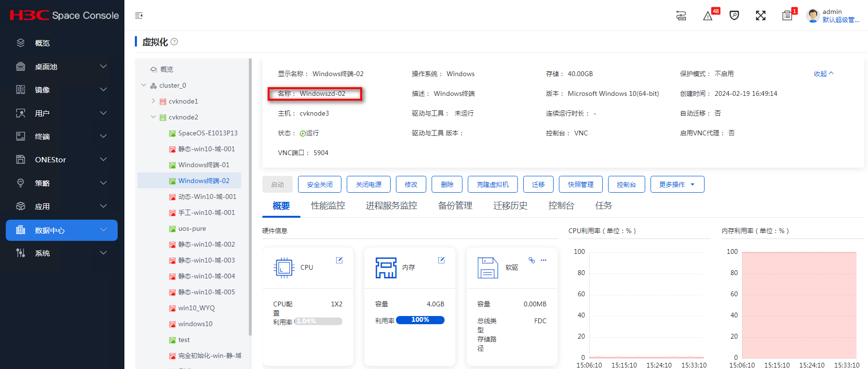Expand the cvknode1 tree node
Viewport: 868px width, 369px height.
click(153, 101)
